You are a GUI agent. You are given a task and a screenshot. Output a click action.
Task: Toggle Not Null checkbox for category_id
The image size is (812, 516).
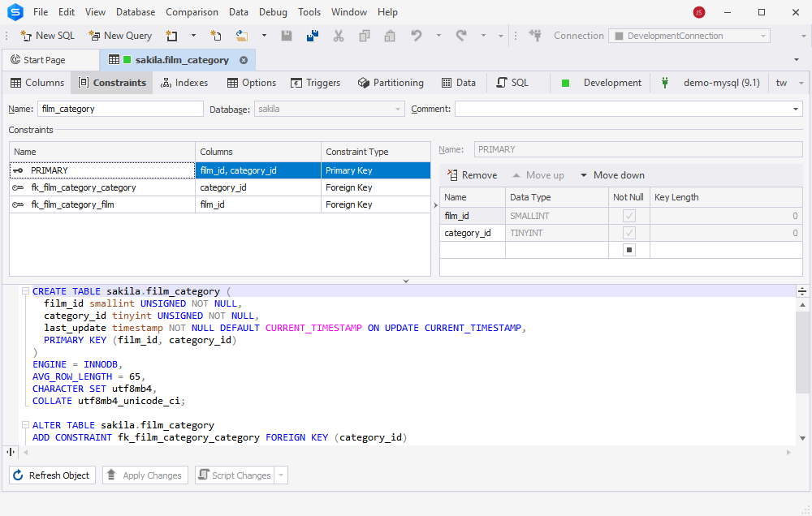coord(628,233)
